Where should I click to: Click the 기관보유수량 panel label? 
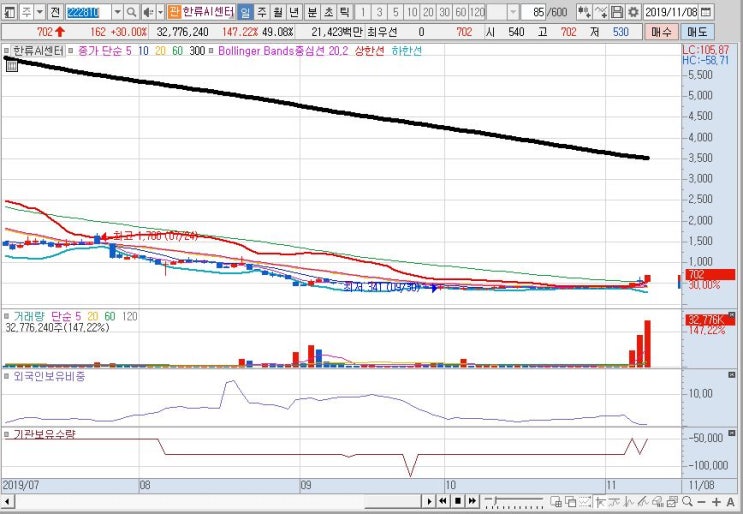click(44, 434)
